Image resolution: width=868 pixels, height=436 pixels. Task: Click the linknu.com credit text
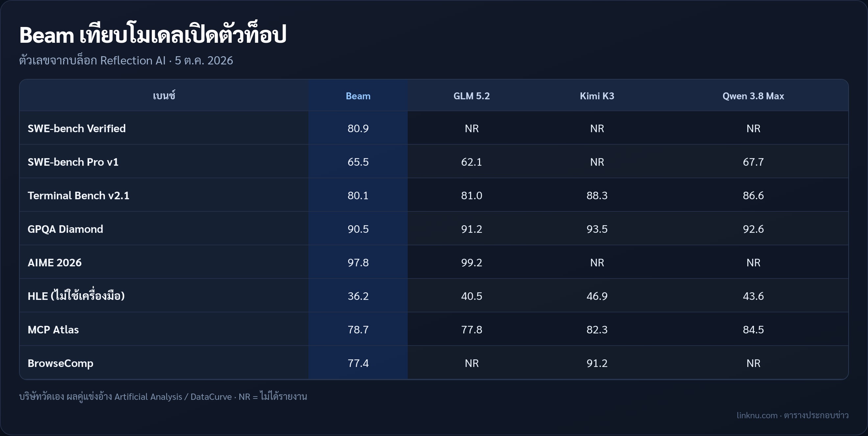792,415
